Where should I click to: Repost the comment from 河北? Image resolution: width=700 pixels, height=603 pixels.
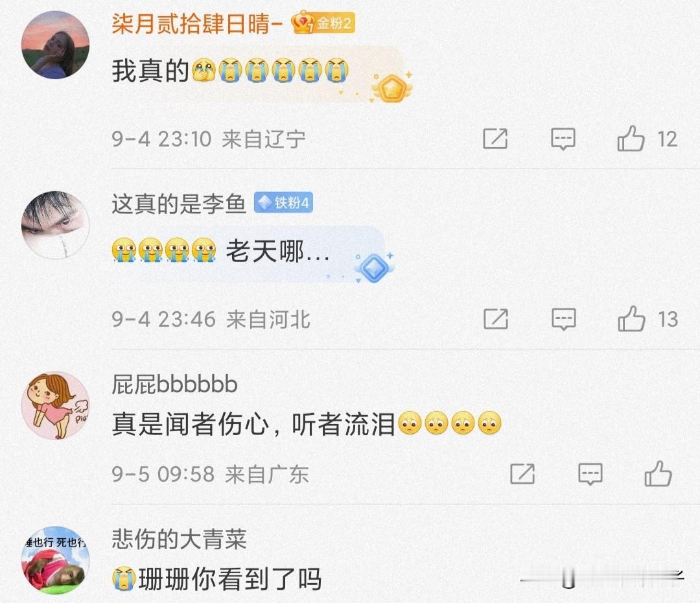click(x=496, y=319)
